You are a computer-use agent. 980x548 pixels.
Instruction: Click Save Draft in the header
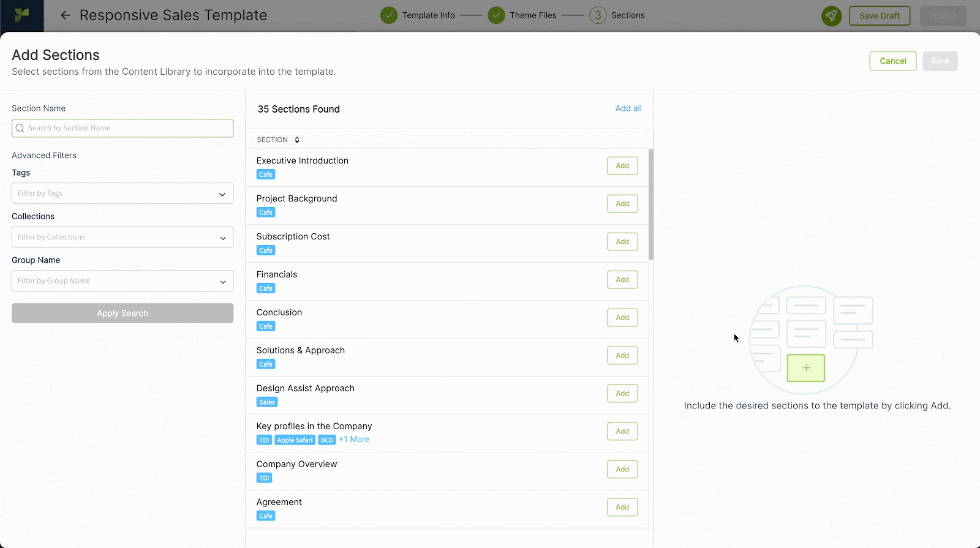879,16
